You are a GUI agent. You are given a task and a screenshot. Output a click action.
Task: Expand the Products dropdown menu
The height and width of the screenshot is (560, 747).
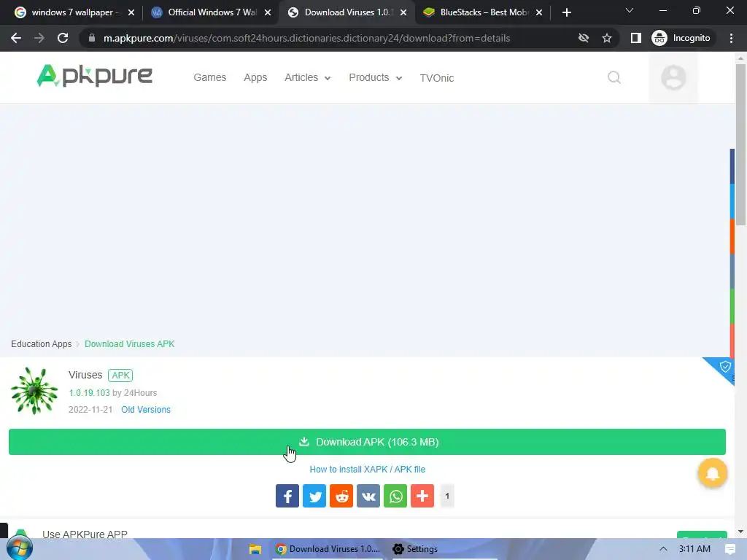coord(376,77)
